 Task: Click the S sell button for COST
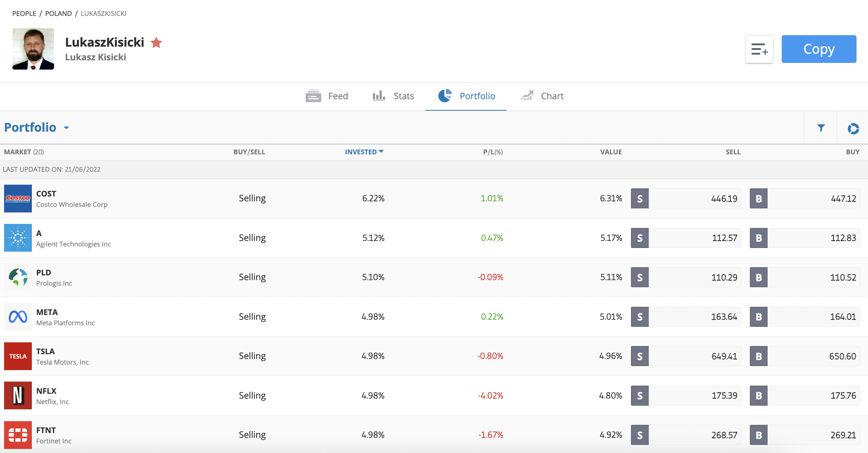pos(640,198)
